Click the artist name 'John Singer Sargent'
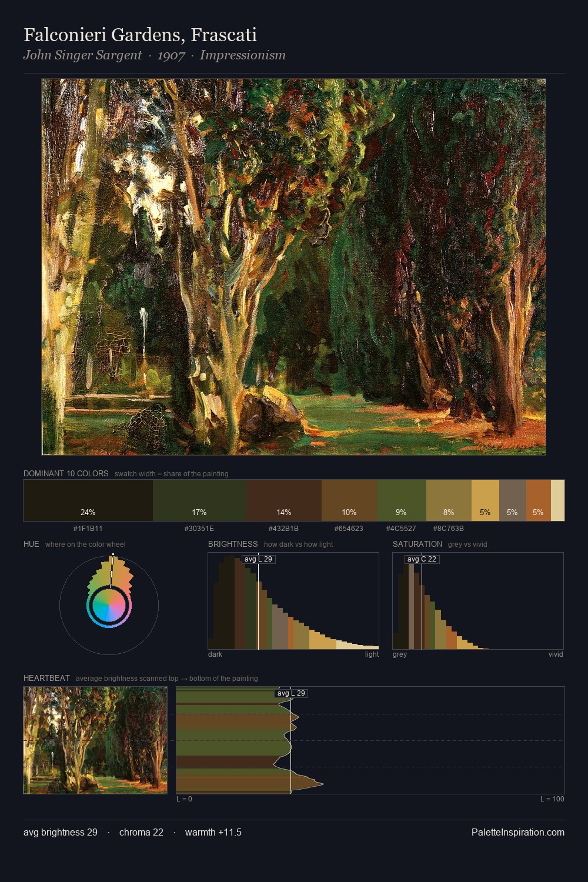The height and width of the screenshot is (882, 588). point(82,55)
